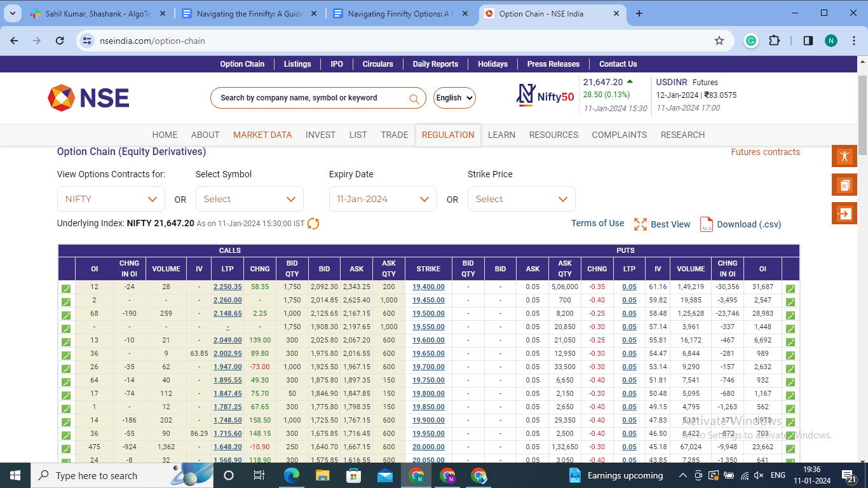Click the Download (.csv) XLS icon
The image size is (868, 488).
(x=706, y=224)
